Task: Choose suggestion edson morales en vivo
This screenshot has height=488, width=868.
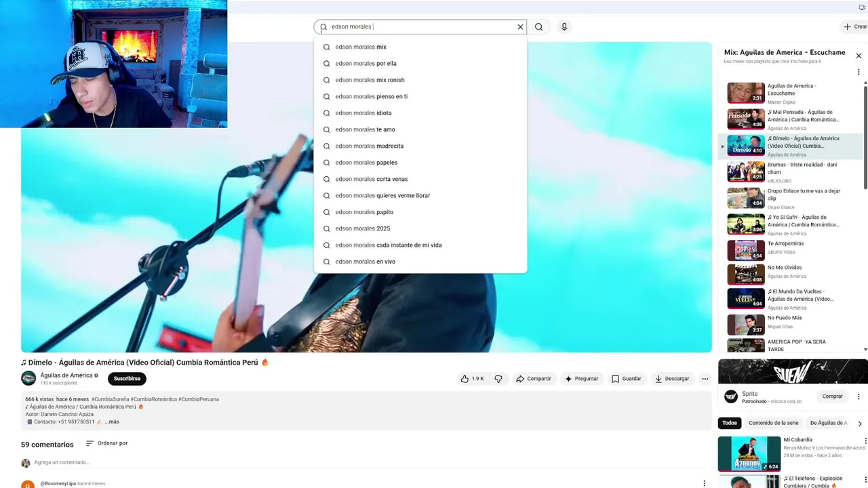Action: (420, 262)
